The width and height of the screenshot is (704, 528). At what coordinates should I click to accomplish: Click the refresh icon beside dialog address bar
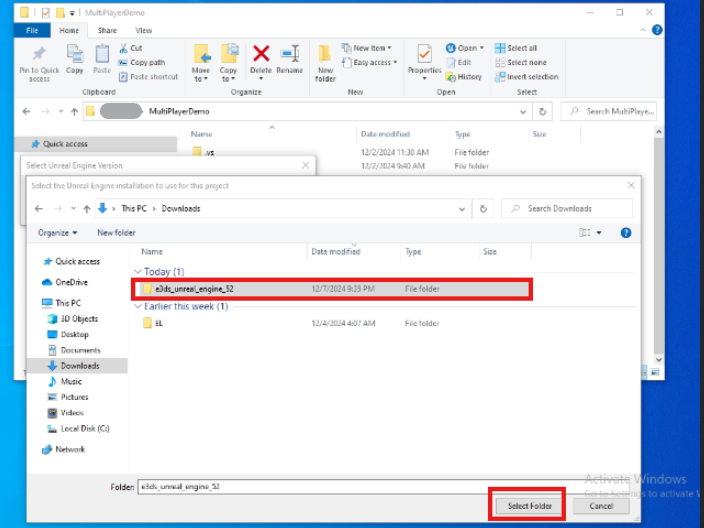[484, 209]
